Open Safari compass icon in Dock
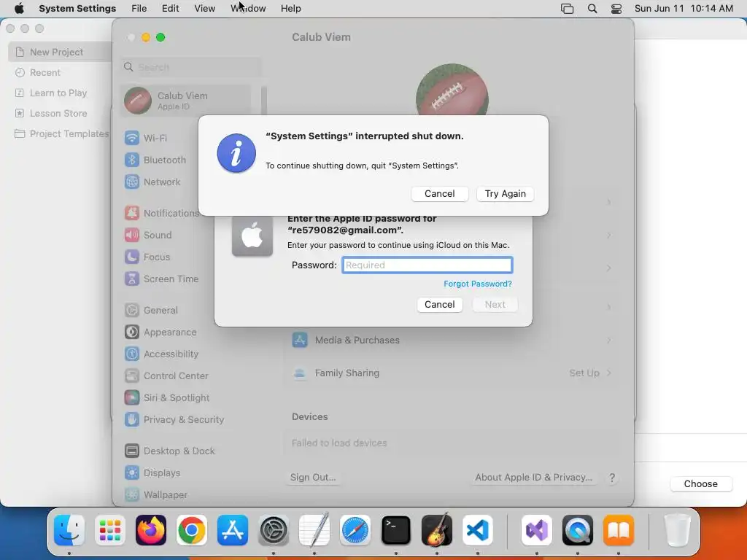 point(355,530)
